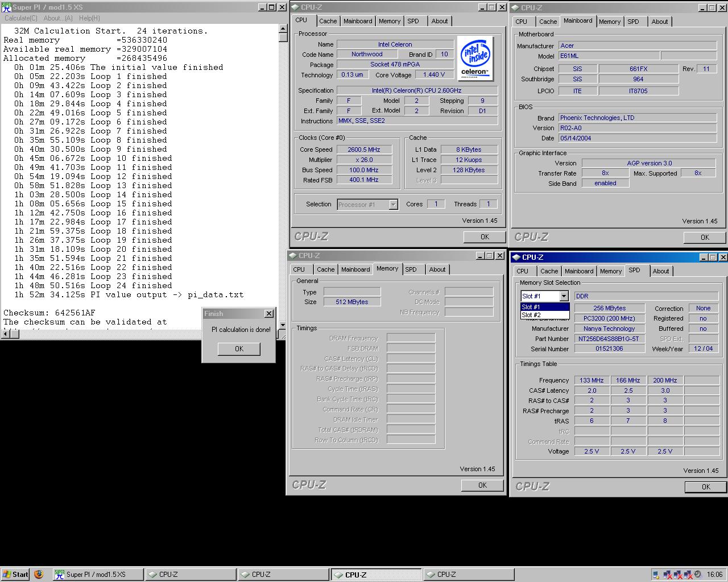
Task: Open the SPD tab in the CPU window
Action: pyautogui.click(x=413, y=21)
